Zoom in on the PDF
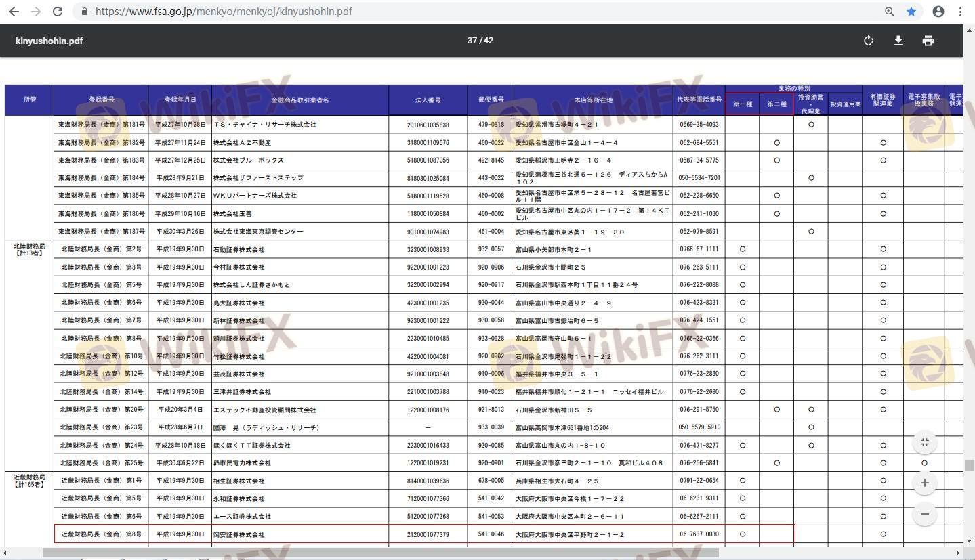975x560 pixels. point(925,483)
